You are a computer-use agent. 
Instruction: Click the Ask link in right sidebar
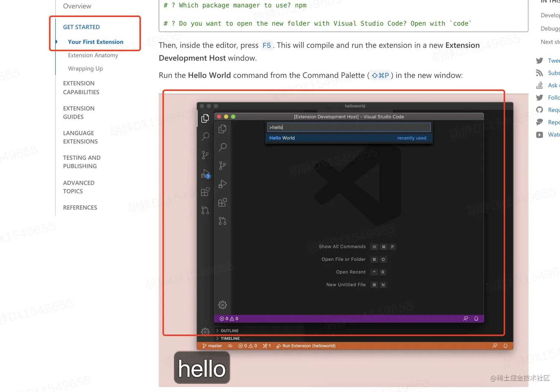pyautogui.click(x=554, y=85)
